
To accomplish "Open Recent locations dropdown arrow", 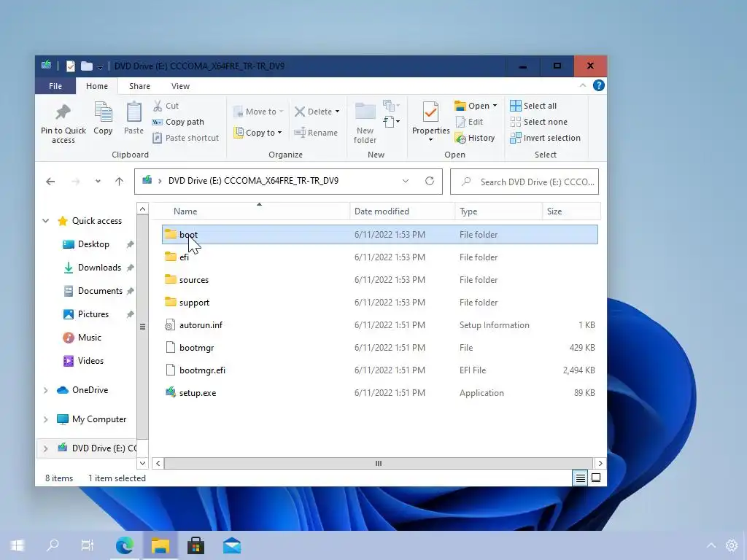I will pos(98,182).
